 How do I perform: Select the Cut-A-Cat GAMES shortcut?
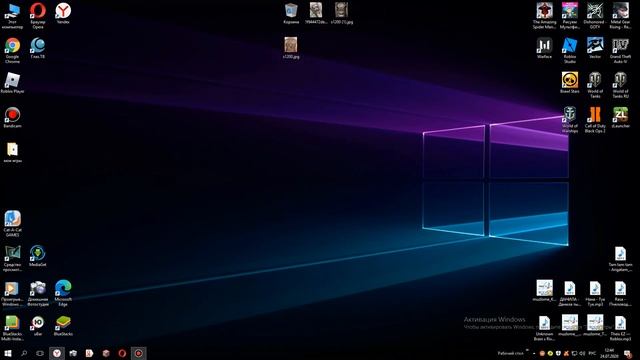coord(12,224)
